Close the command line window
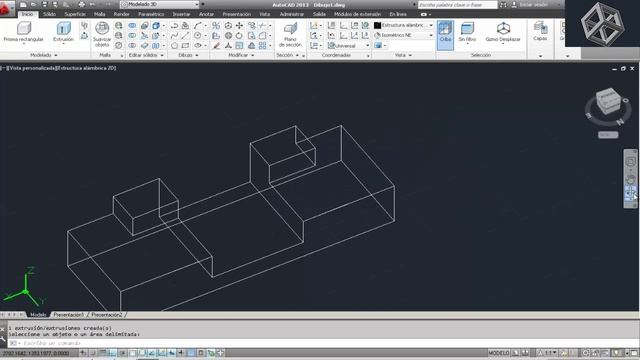 [3, 328]
